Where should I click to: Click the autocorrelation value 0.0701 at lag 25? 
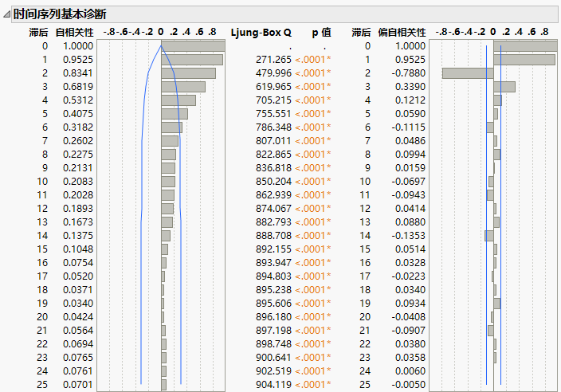point(78,385)
